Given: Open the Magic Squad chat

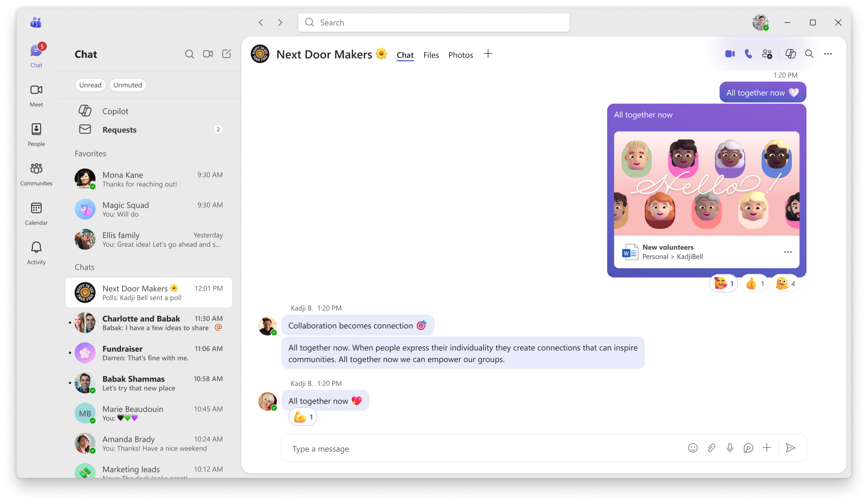Looking at the screenshot, I should [x=149, y=209].
